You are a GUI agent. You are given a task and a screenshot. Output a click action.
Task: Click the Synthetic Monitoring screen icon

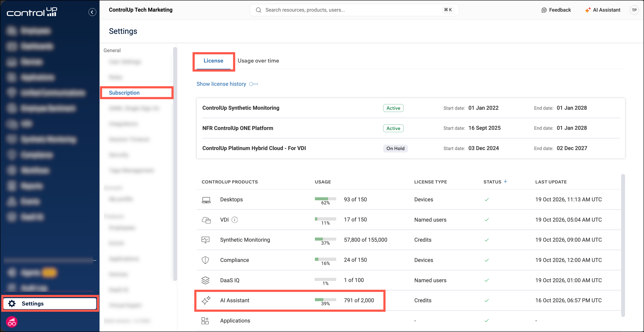[x=205, y=240]
